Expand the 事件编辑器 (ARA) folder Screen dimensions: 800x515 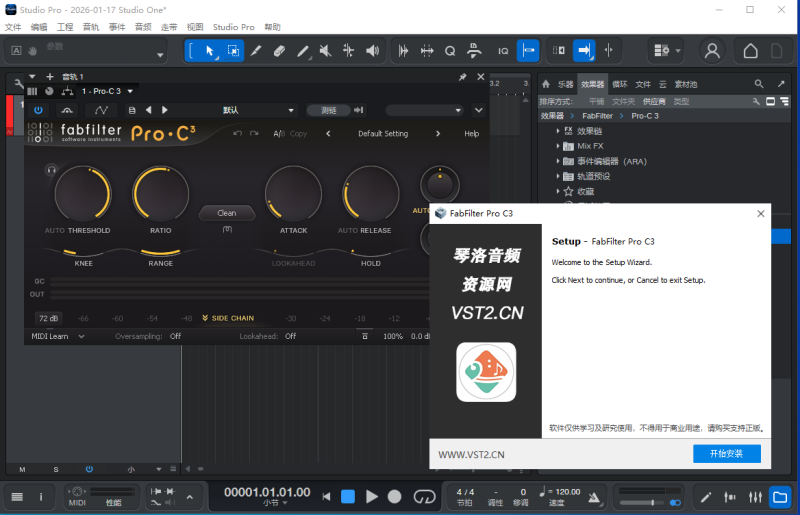pos(558,161)
